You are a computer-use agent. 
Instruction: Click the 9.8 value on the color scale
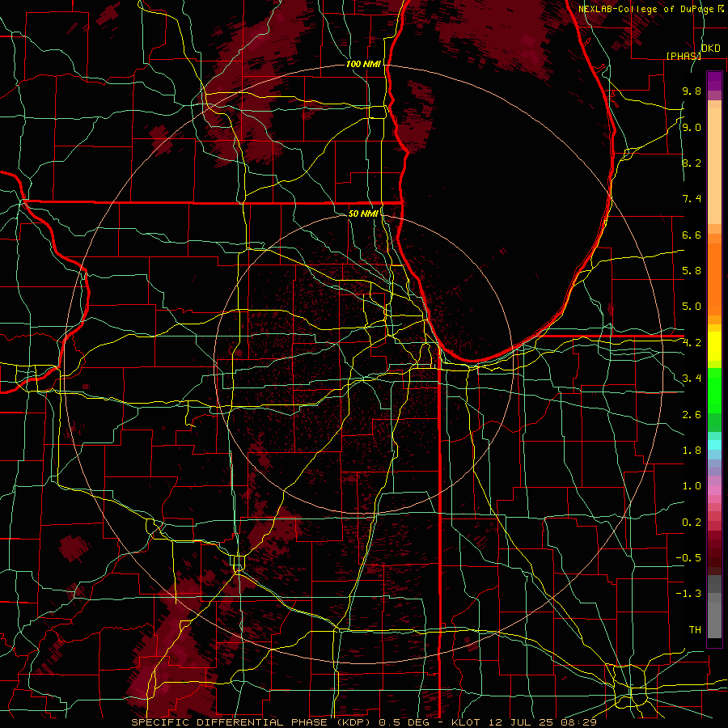click(x=692, y=91)
